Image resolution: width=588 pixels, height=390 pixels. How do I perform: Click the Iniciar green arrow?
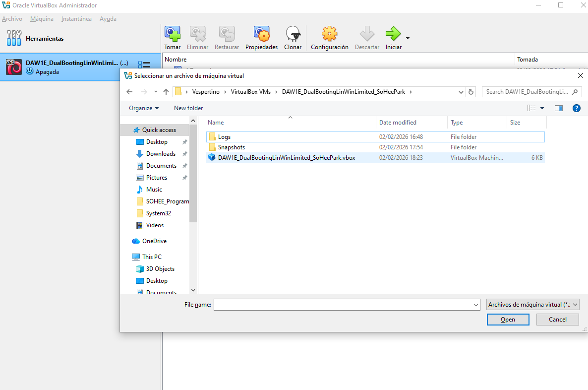393,34
